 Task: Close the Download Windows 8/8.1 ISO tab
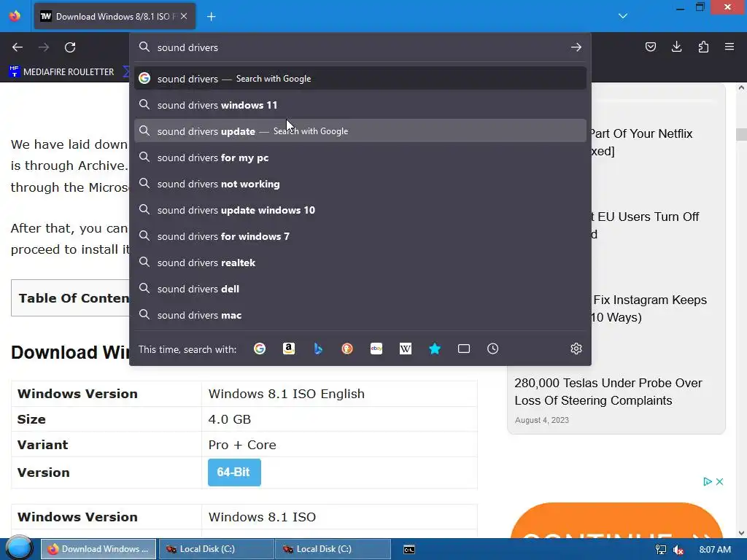point(184,16)
